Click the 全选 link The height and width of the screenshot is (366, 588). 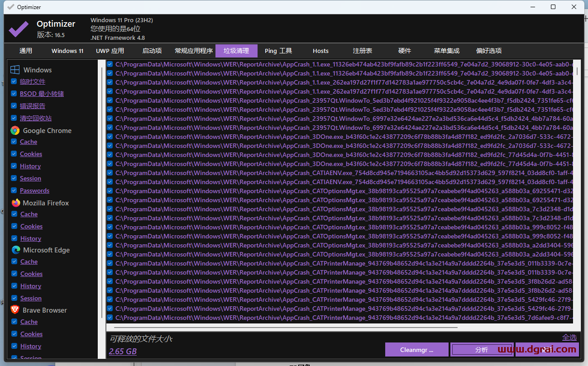click(x=569, y=337)
